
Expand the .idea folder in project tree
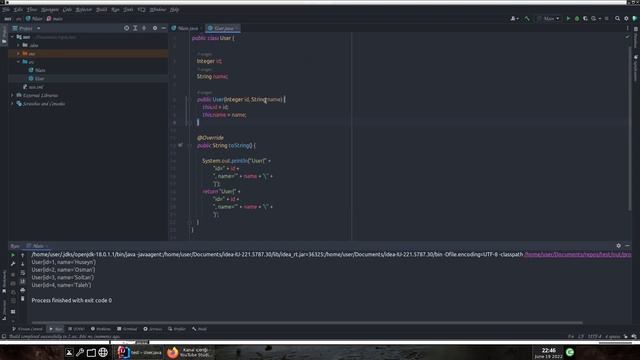click(x=18, y=45)
